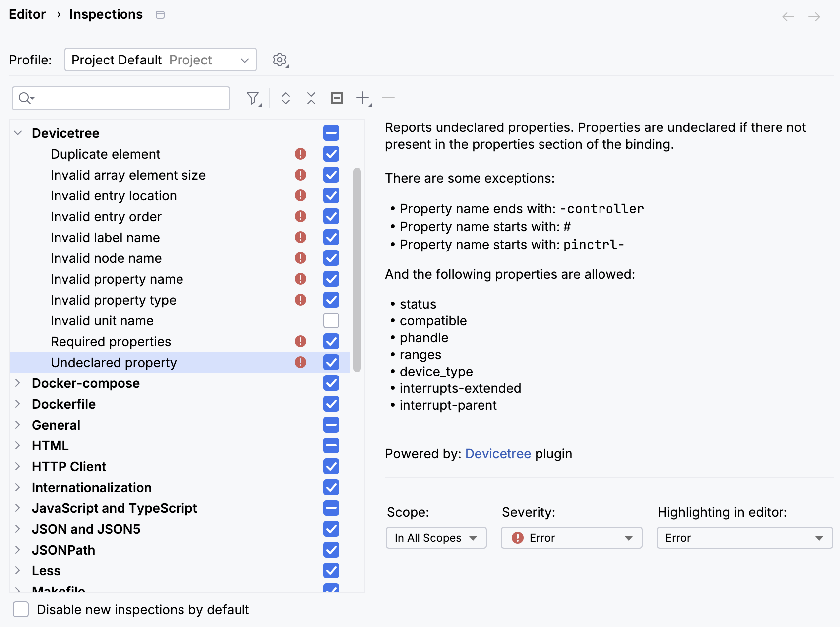
Task: Open the Profile dropdown showing Project Default
Action: [x=160, y=60]
